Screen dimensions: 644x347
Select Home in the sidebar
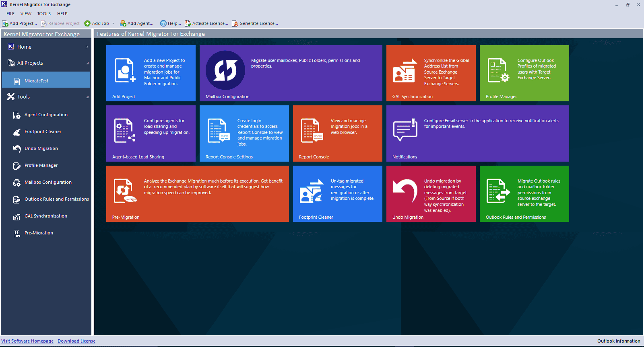tap(24, 47)
